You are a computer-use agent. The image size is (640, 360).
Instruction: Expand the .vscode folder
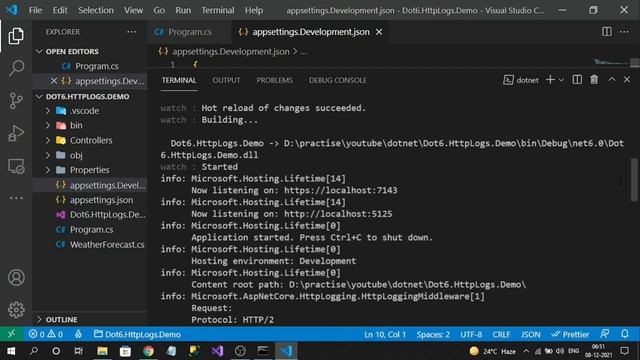coord(90,111)
